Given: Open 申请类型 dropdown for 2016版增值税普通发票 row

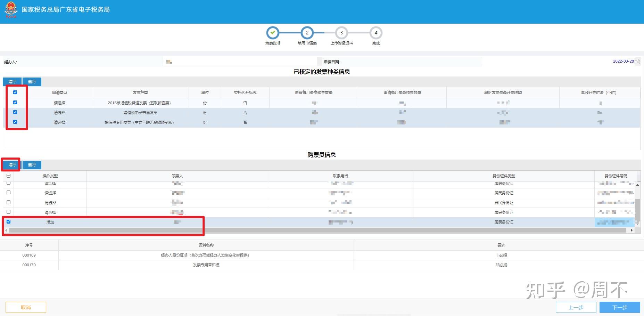Looking at the screenshot, I should pyautogui.click(x=59, y=103).
